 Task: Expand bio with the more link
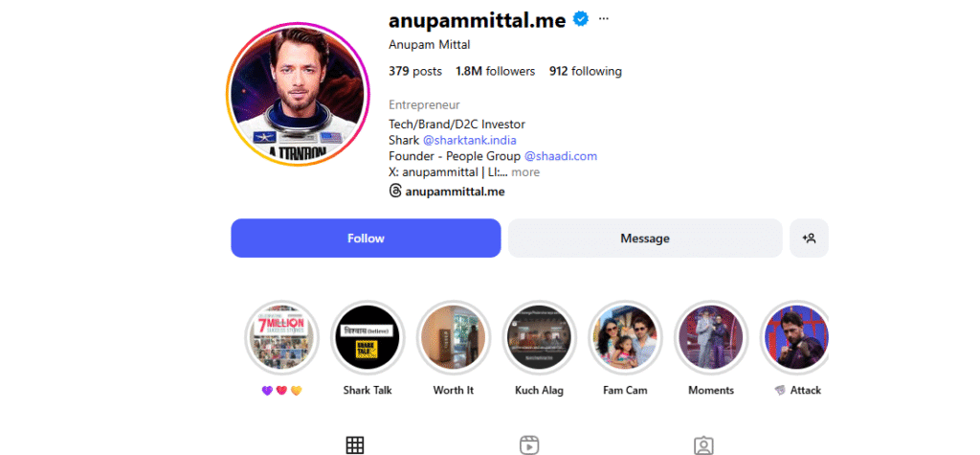click(x=525, y=172)
